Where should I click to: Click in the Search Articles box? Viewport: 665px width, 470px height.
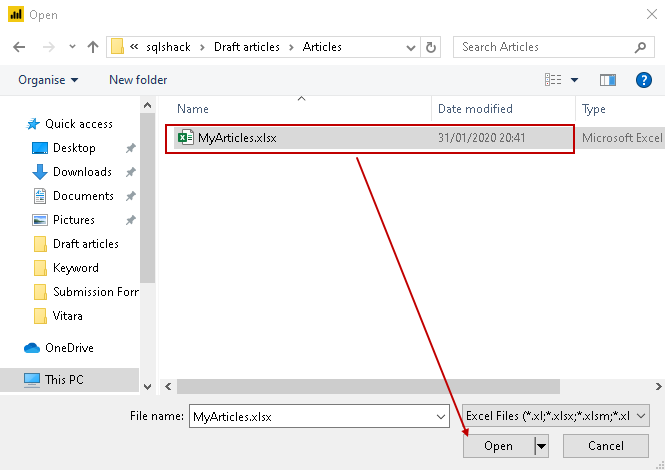point(545,47)
